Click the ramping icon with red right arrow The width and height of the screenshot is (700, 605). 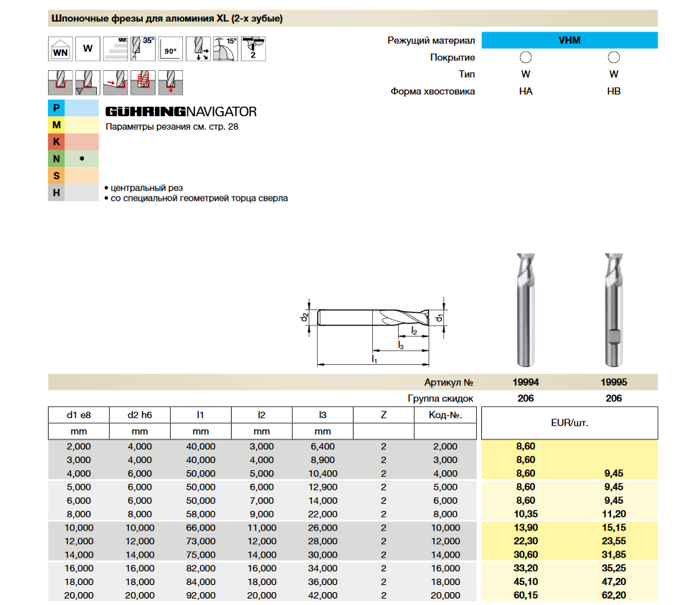(x=115, y=82)
